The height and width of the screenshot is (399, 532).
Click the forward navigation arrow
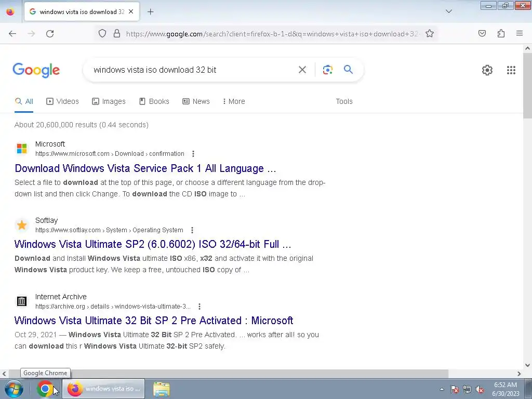pos(31,34)
